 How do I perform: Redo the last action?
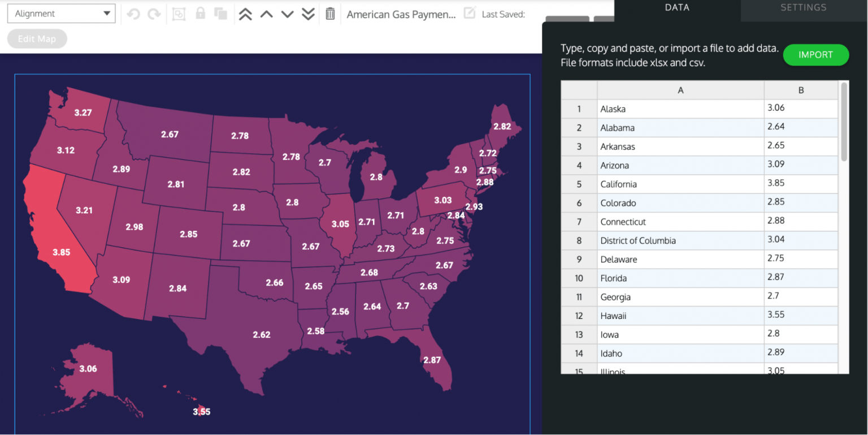pyautogui.click(x=153, y=14)
